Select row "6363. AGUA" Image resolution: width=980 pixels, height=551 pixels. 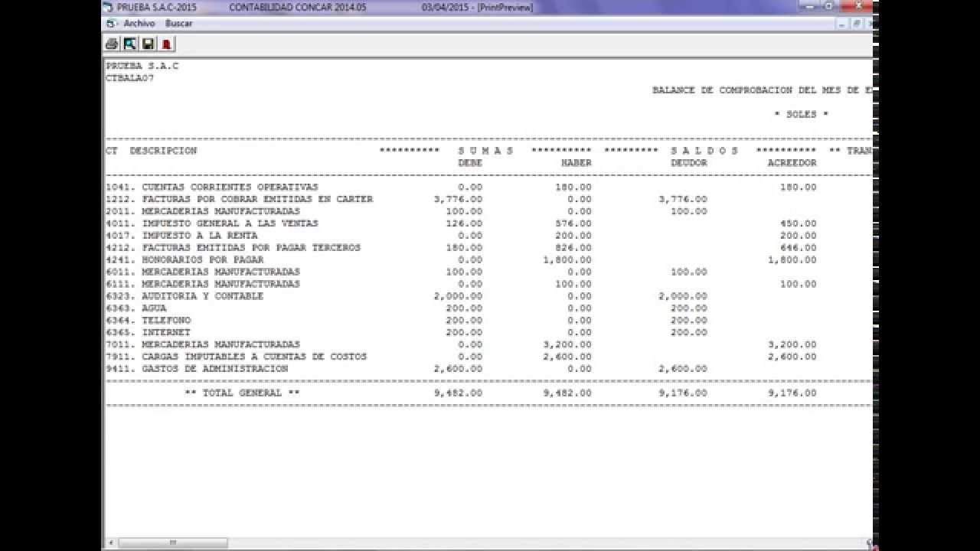coord(461,308)
